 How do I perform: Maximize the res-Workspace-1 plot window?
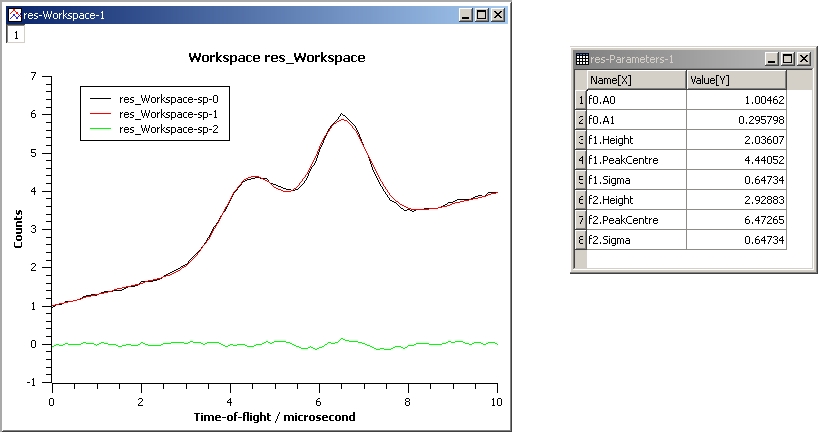click(x=482, y=16)
